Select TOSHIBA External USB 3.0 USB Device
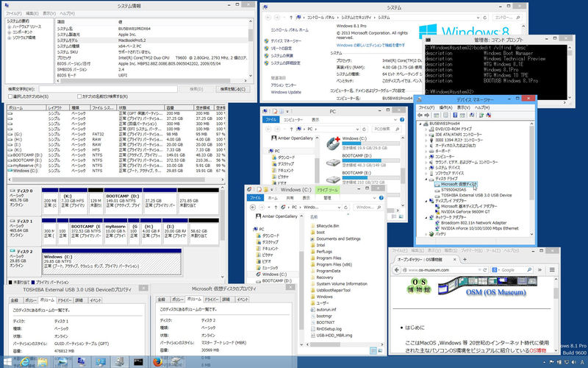Viewport: 588px width, 368px height. tap(476, 195)
